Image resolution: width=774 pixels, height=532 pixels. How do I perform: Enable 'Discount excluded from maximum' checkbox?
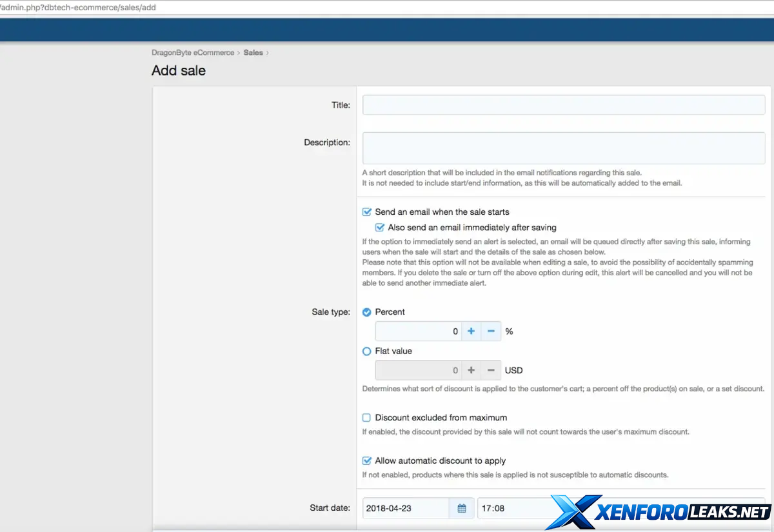pyautogui.click(x=367, y=418)
